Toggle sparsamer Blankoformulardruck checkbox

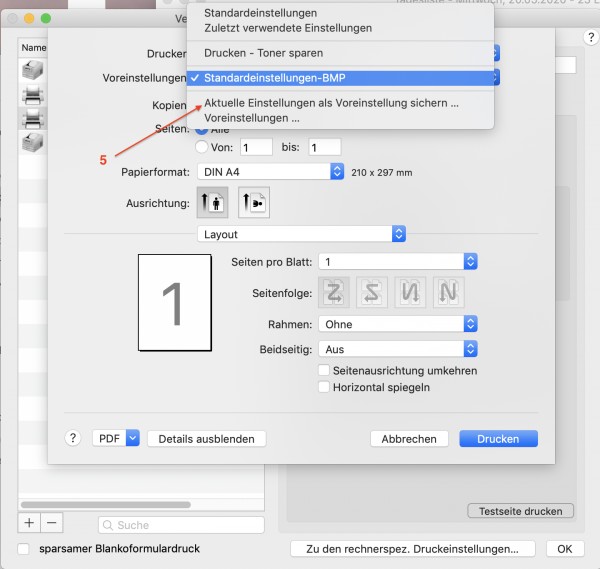[x=23, y=549]
